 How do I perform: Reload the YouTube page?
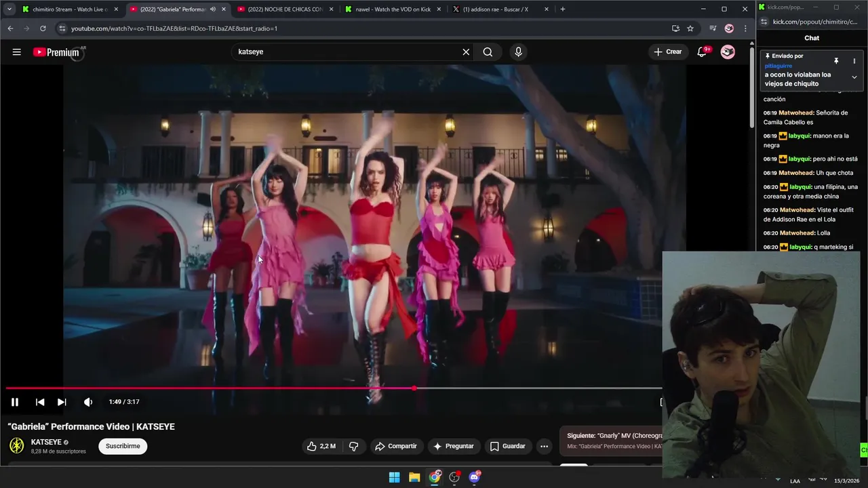click(x=43, y=28)
